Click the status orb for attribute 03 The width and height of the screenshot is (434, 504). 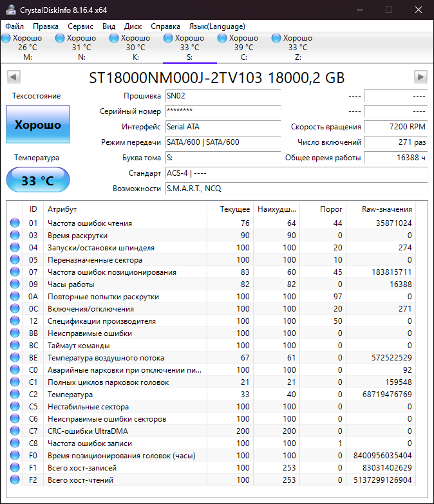(x=15, y=235)
